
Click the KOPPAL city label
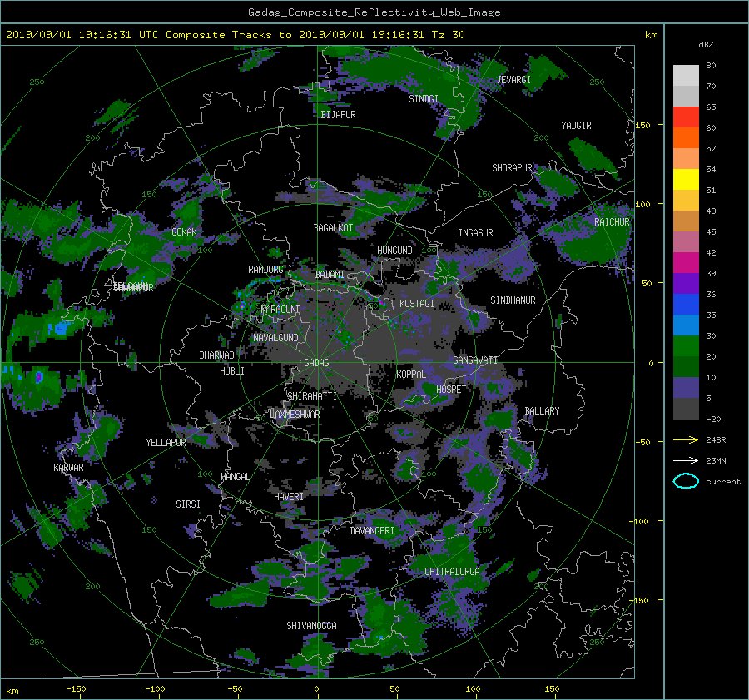coord(411,375)
